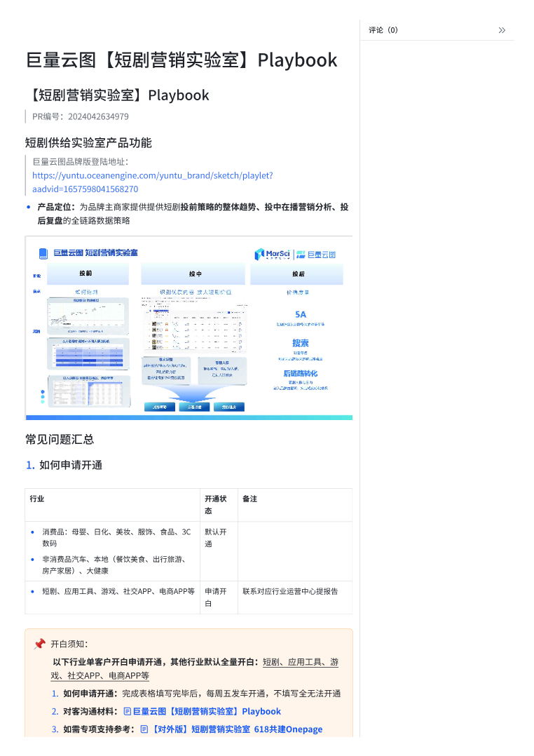
Task: Click document icon before 巨量云图 Playbook link
Action: [x=127, y=711]
